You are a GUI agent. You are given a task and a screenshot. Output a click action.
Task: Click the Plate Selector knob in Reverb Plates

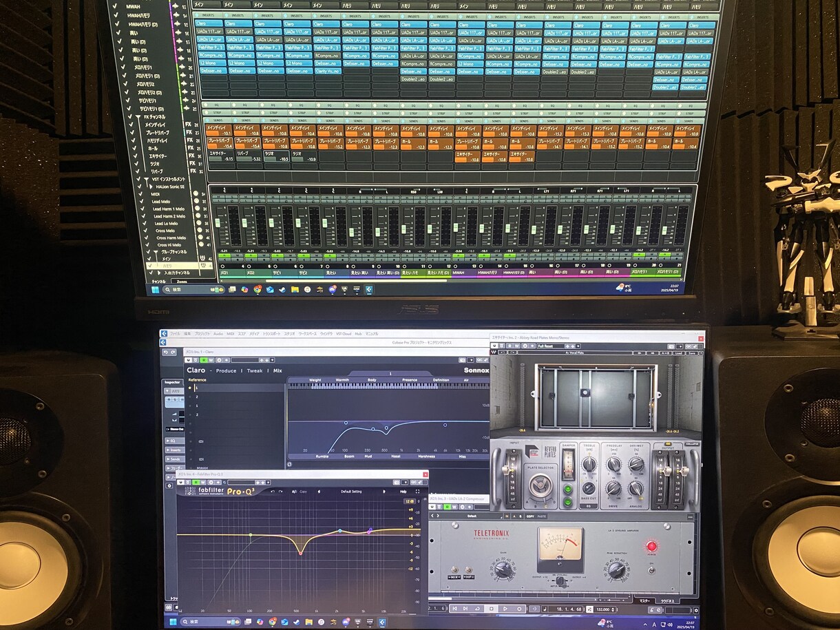(x=540, y=485)
